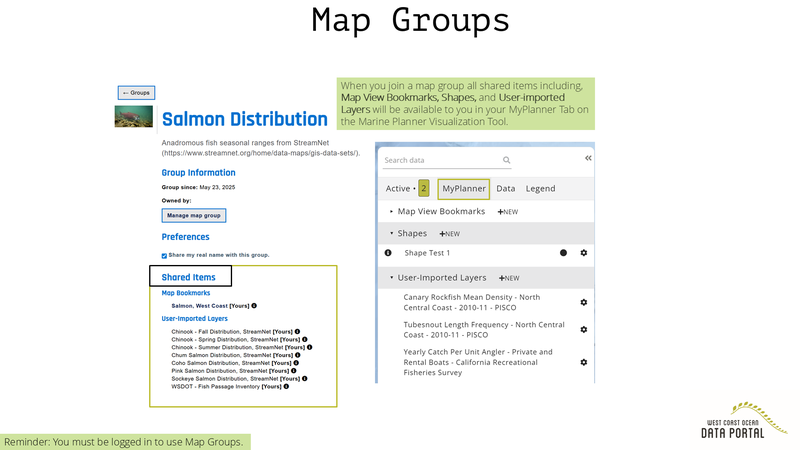This screenshot has height=450, width=800.
Task: Click the Map Bookmarks subheading
Action: 186,293
